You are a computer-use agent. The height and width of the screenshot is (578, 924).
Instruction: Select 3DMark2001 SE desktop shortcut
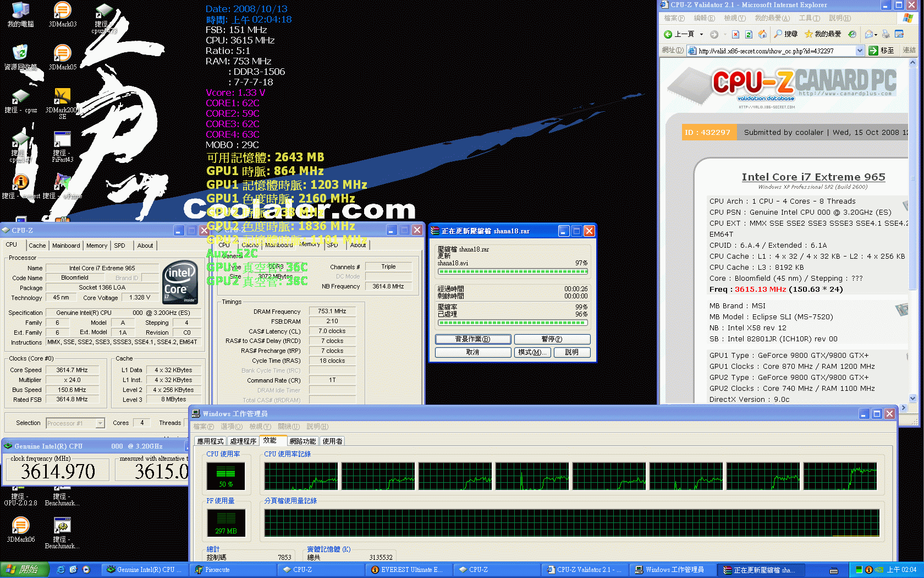[62, 103]
